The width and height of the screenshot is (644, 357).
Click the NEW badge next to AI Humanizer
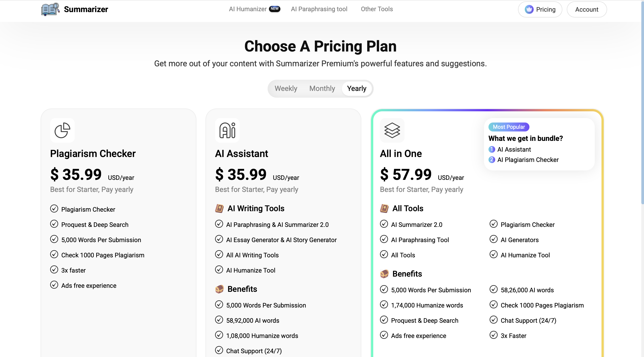pyautogui.click(x=275, y=9)
